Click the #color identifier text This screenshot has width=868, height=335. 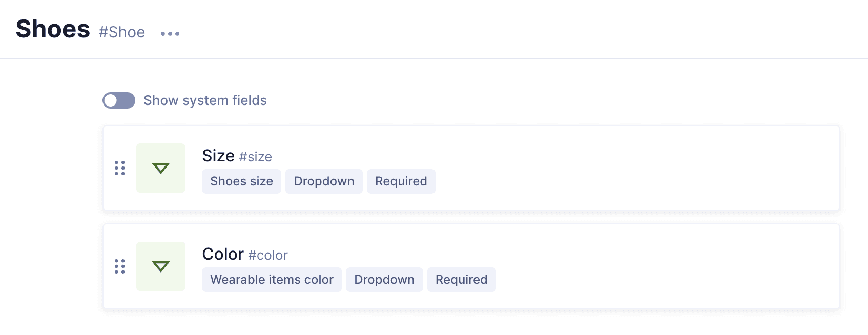[x=268, y=255]
